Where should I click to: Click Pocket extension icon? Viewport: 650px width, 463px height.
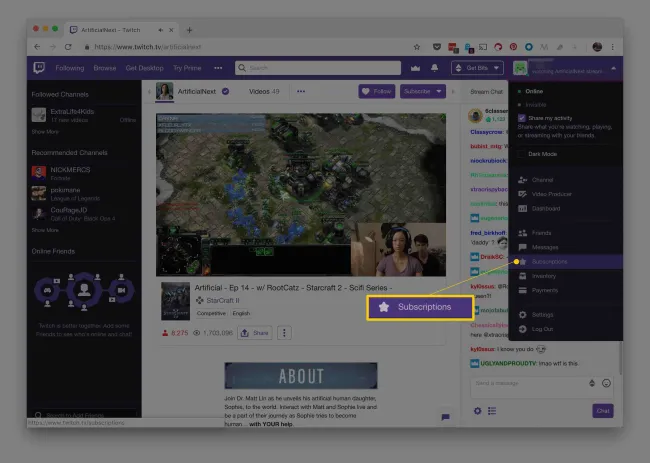pyautogui.click(x=437, y=47)
